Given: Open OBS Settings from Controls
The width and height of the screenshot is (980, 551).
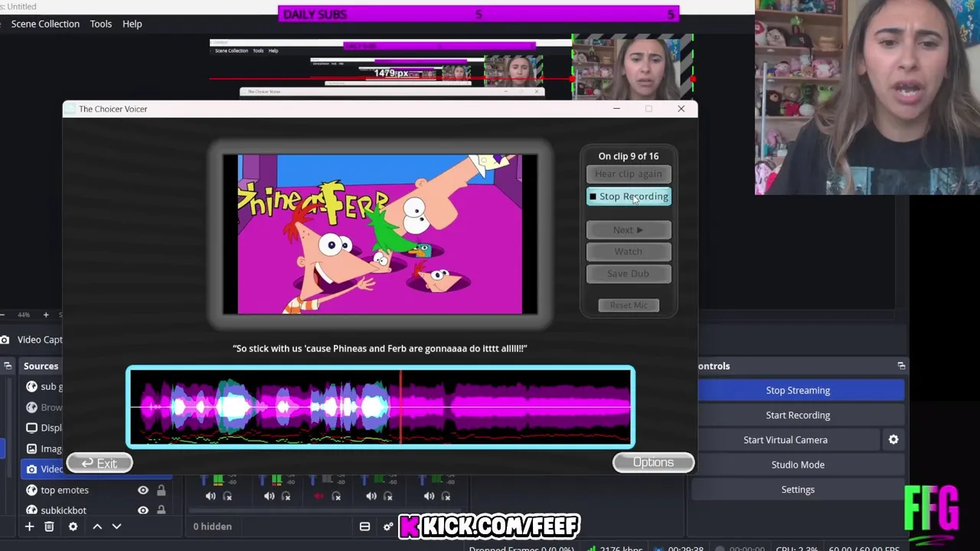Looking at the screenshot, I should tap(798, 490).
